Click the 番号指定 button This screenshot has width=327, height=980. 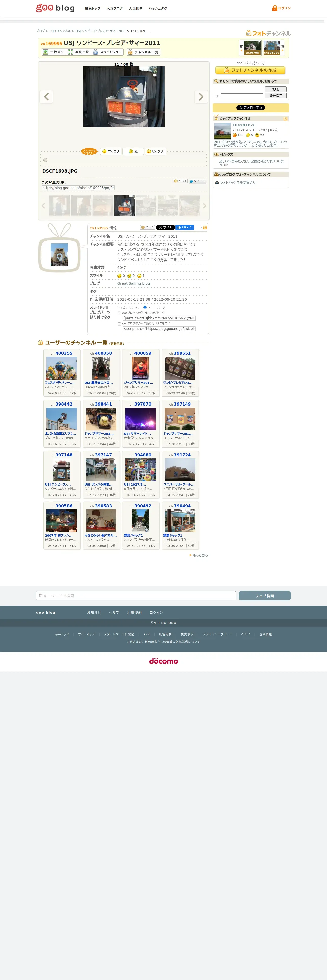pyautogui.click(x=276, y=96)
